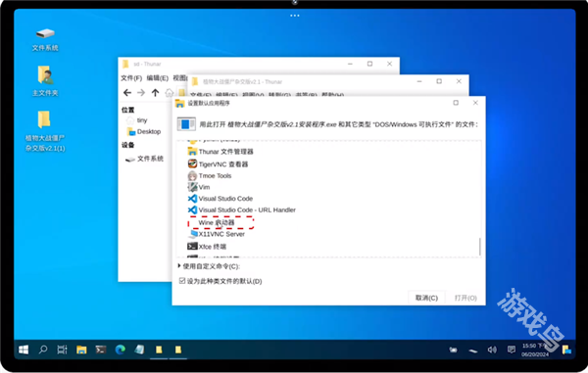Open the 植物大战僵尸杂交版v2.1(1) desktop folder
The width and height of the screenshot is (588, 373).
pyautogui.click(x=45, y=131)
